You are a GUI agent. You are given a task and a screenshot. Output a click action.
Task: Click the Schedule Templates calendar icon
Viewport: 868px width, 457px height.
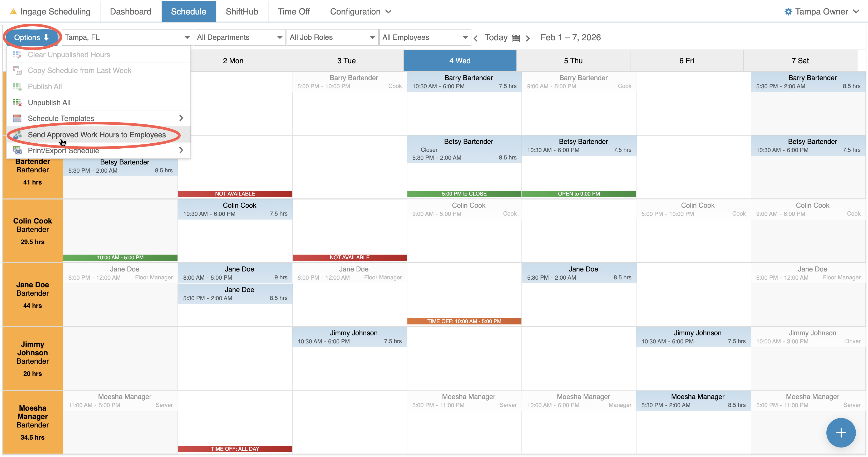point(17,118)
